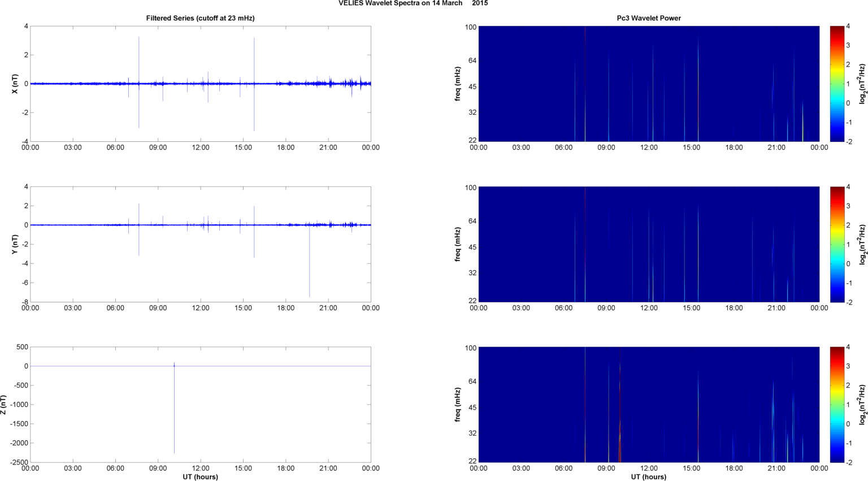This screenshot has height=481, width=868.
Task: Click the colorbar of the Y wavelet power plot
Action: tap(837, 244)
